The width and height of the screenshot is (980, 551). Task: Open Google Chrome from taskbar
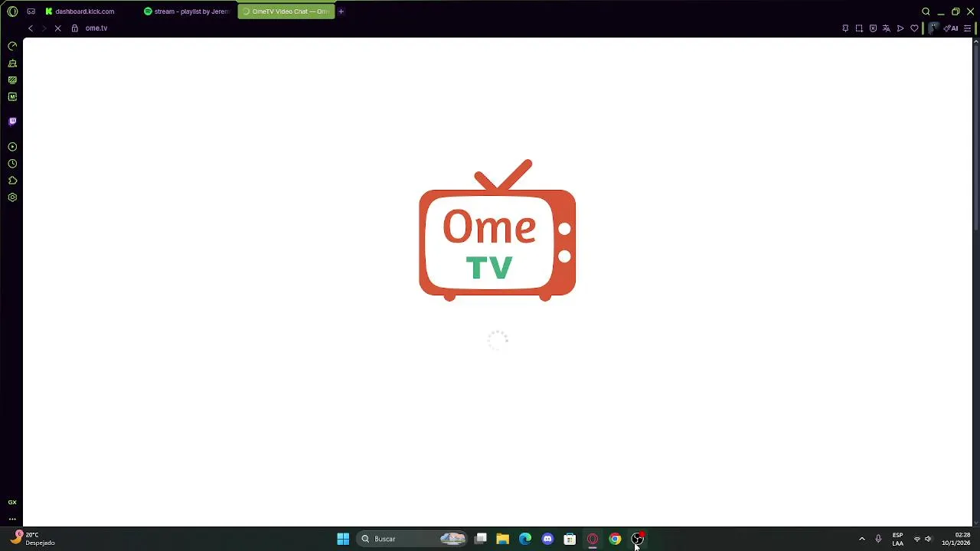coord(615,539)
